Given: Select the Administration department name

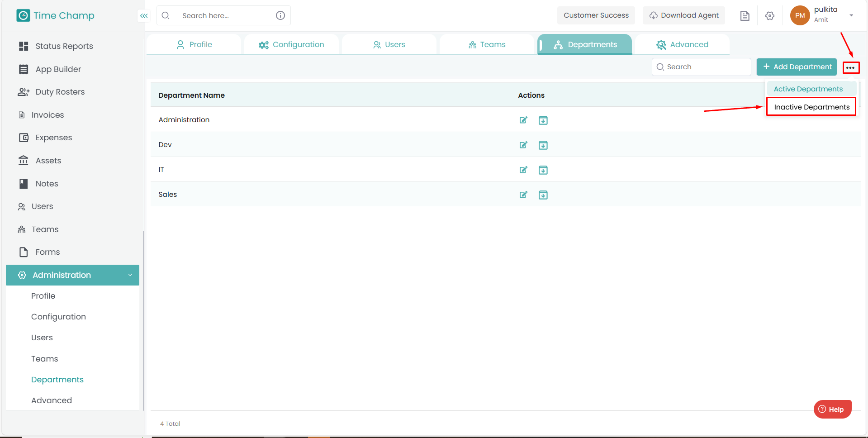Looking at the screenshot, I should pyautogui.click(x=184, y=120).
